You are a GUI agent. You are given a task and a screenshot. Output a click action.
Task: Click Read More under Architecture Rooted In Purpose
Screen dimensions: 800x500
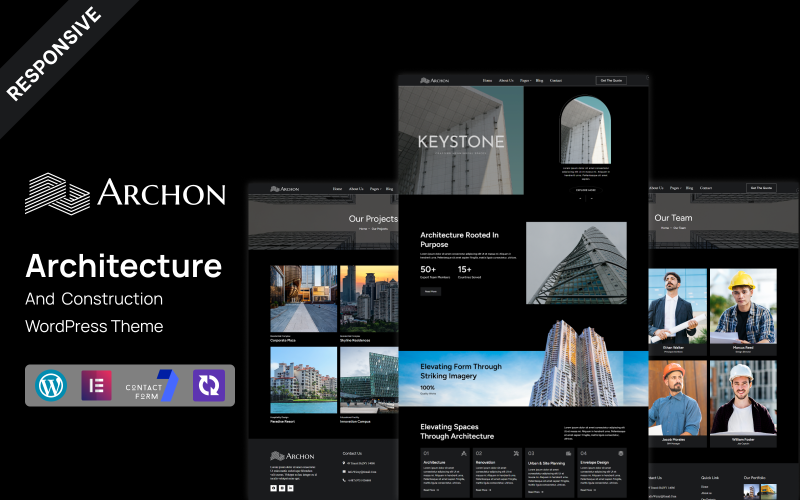(431, 291)
